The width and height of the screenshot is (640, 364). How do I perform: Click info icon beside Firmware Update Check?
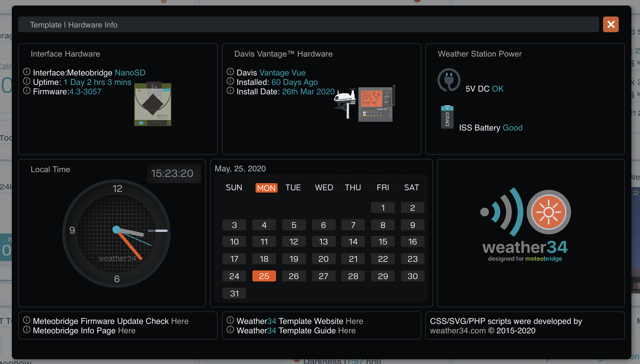27,320
